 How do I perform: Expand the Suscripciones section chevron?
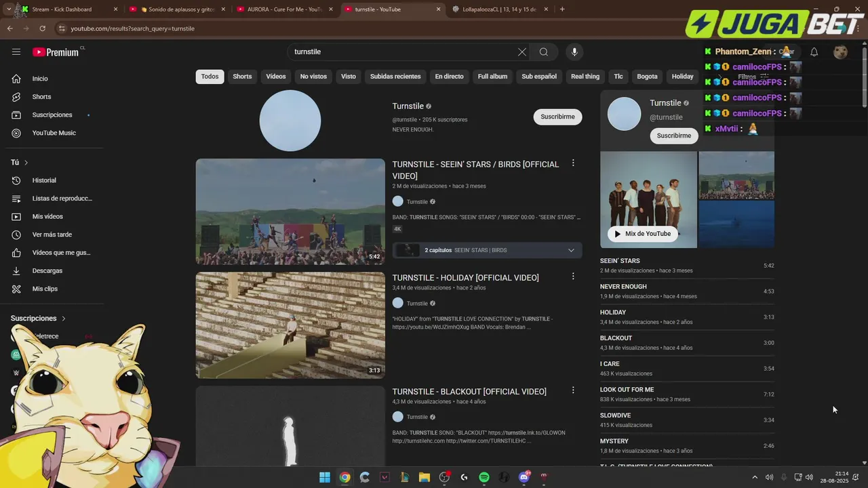pyautogui.click(x=64, y=319)
